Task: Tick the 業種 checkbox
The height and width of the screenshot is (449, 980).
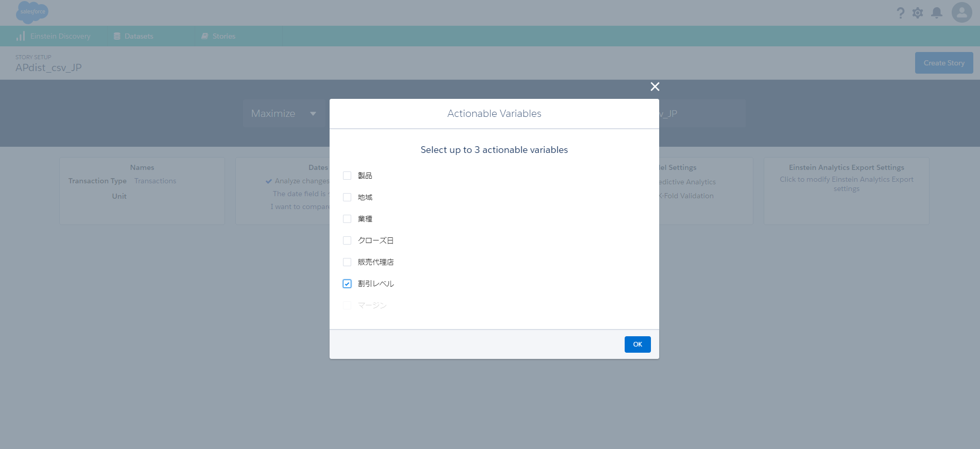Action: click(x=347, y=219)
